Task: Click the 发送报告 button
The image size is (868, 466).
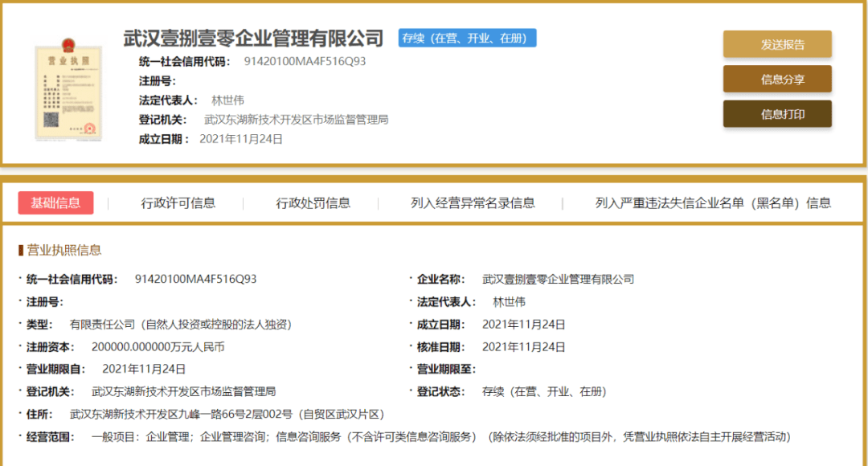Action: 776,44
